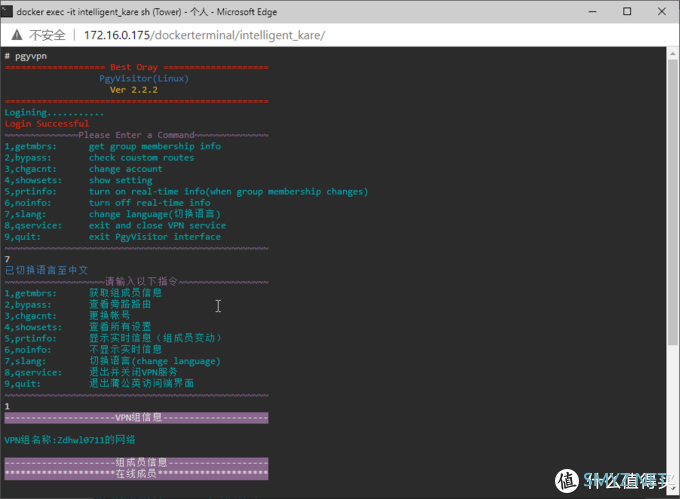
Task: Click '切换语言(change language)' line
Action: click(x=155, y=361)
